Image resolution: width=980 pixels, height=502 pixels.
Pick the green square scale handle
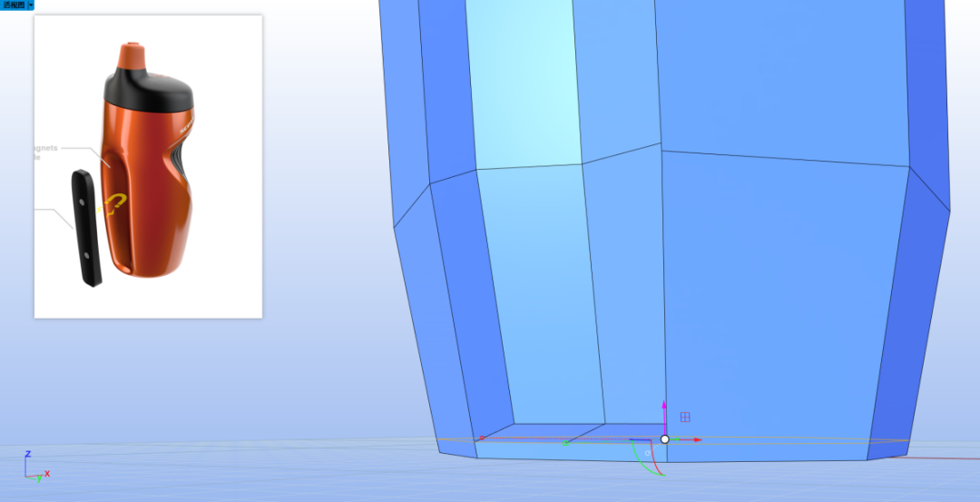[x=565, y=444]
